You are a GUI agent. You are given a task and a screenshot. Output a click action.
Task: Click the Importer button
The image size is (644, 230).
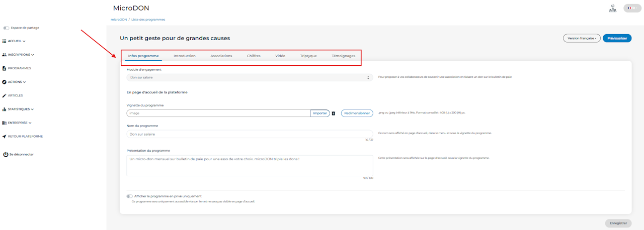[x=320, y=113]
